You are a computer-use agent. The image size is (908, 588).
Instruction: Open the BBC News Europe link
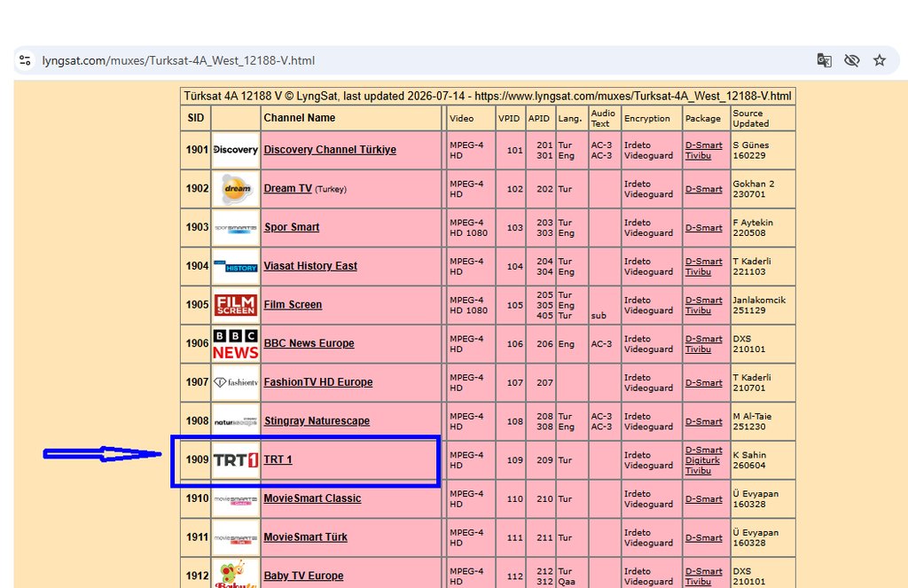[x=309, y=343]
